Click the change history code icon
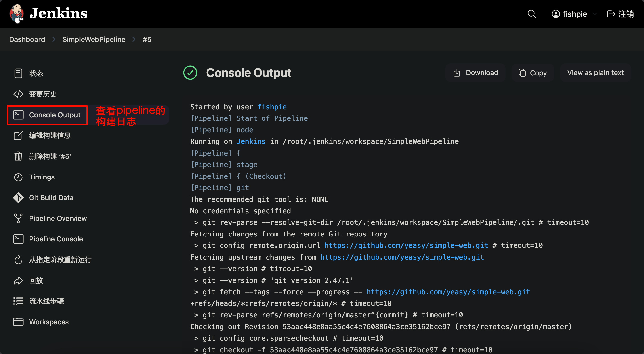This screenshot has width=644, height=354. 18,94
